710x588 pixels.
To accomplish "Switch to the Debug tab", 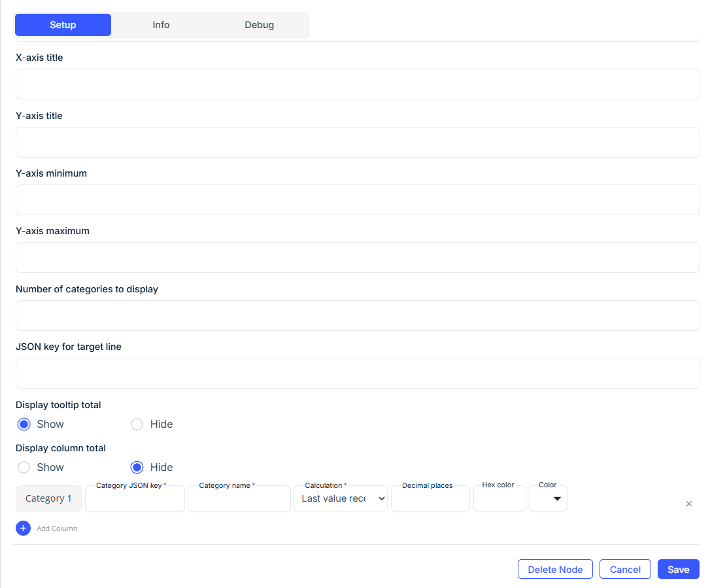I will click(259, 25).
